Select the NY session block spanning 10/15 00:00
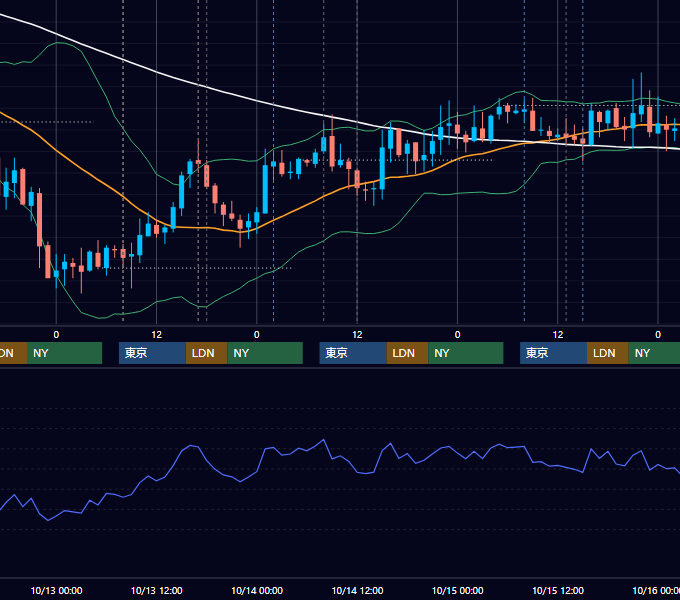Viewport: 680px width, 600px height. pyautogui.click(x=466, y=353)
